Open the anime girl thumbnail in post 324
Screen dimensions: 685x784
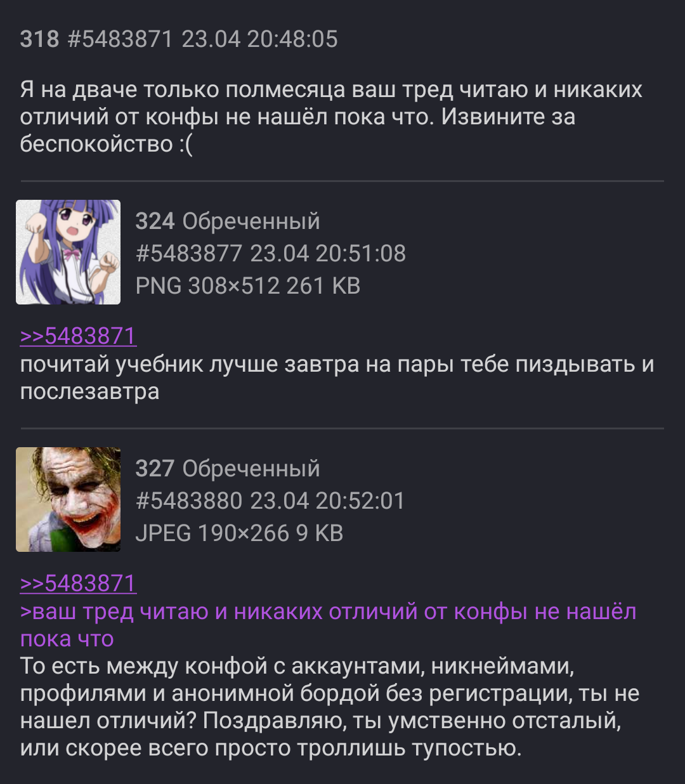(x=68, y=252)
